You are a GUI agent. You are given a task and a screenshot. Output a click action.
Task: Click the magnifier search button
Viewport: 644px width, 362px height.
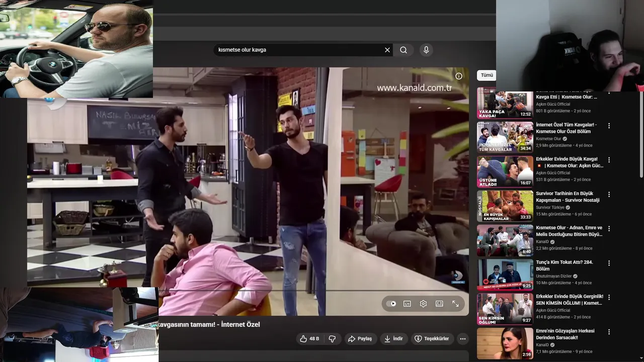point(404,50)
